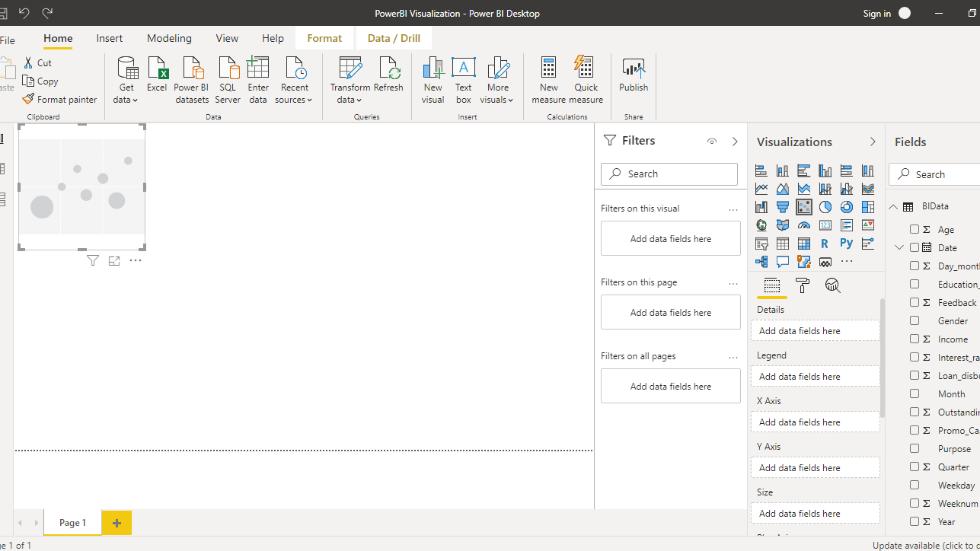Click the Refresh button
The height and width of the screenshot is (551, 980).
pyautogui.click(x=388, y=76)
